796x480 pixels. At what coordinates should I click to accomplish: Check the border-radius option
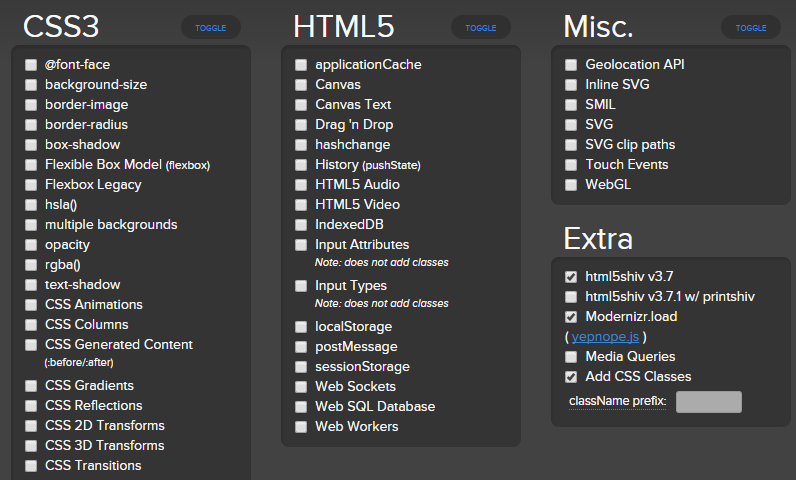tap(32, 125)
